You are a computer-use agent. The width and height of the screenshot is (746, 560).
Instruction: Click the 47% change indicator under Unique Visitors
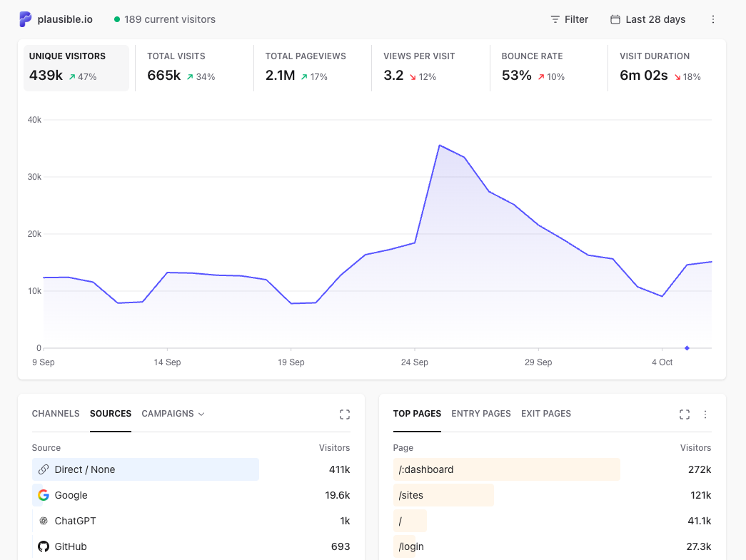tap(83, 76)
